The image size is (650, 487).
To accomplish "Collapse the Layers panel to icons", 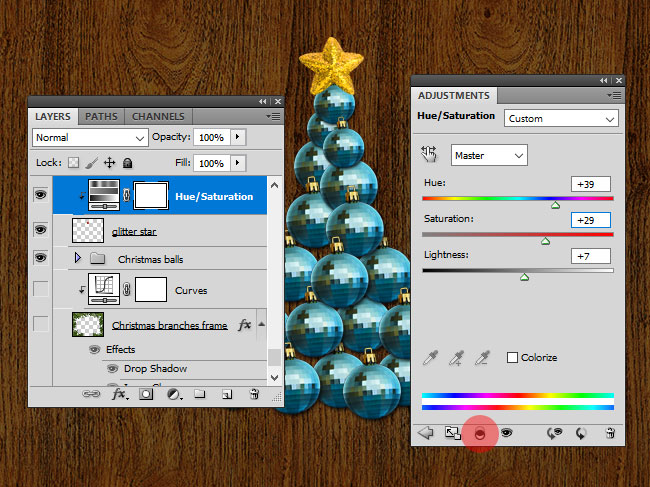I will click(x=263, y=102).
